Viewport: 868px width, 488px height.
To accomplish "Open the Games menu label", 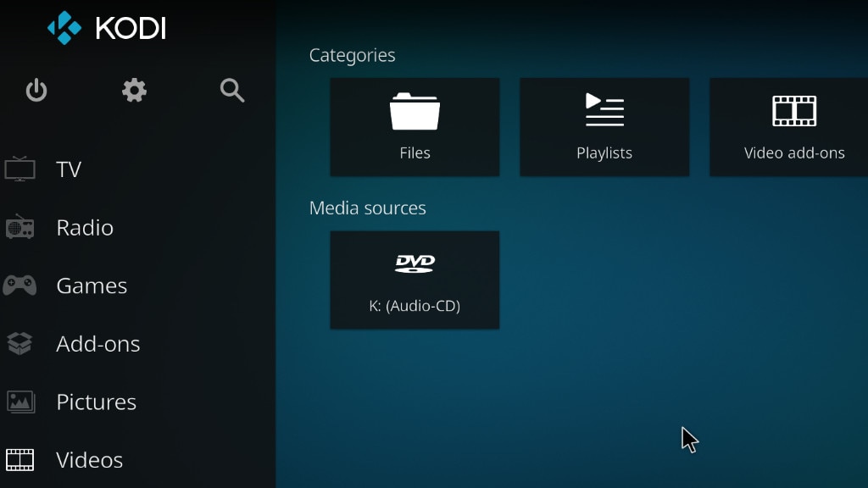I will click(x=92, y=286).
